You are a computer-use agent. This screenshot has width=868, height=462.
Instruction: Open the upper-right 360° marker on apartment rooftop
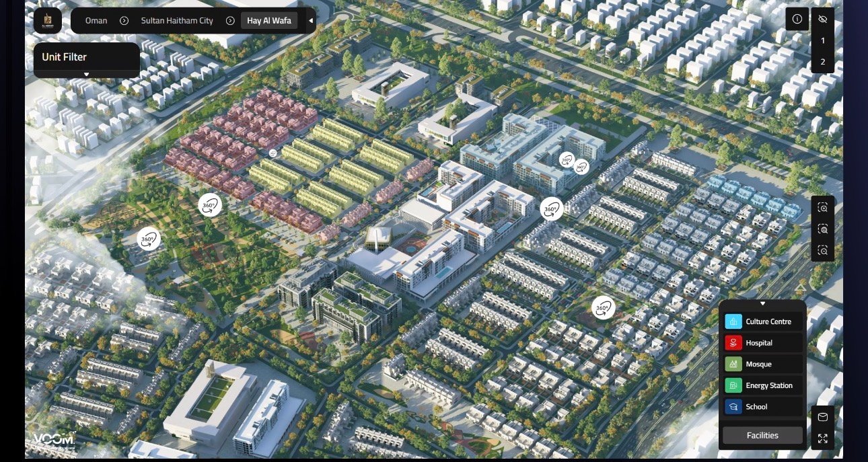(581, 167)
